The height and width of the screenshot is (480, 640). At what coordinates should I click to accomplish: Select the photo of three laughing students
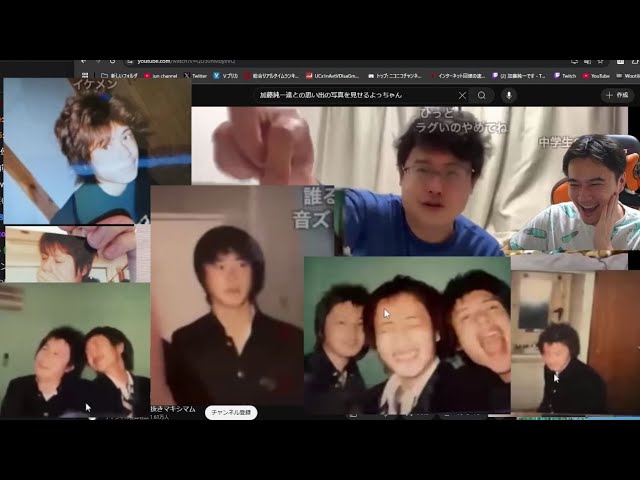(407, 335)
